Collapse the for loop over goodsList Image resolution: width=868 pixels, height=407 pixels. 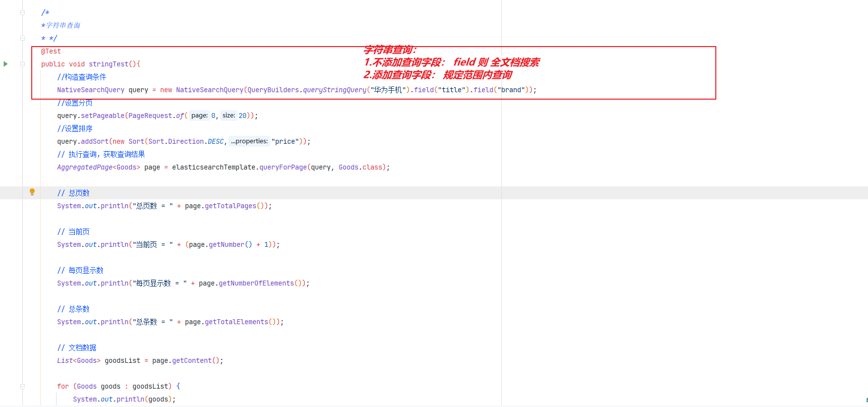tap(22, 386)
